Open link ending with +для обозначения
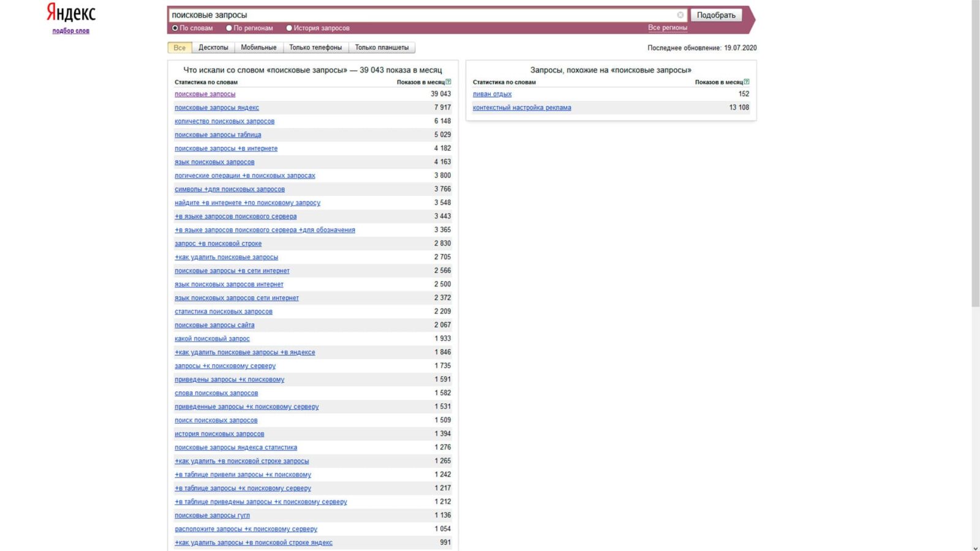980x551 pixels. coord(265,230)
